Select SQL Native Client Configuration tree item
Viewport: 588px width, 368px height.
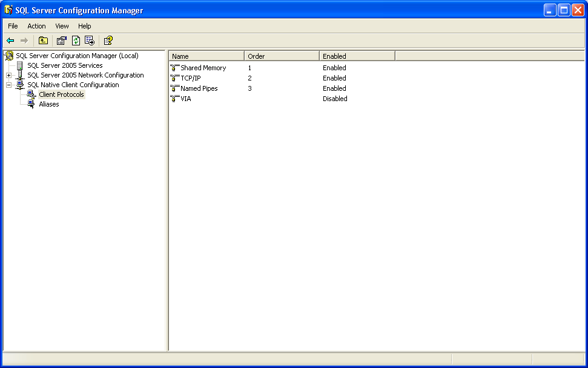pos(73,85)
